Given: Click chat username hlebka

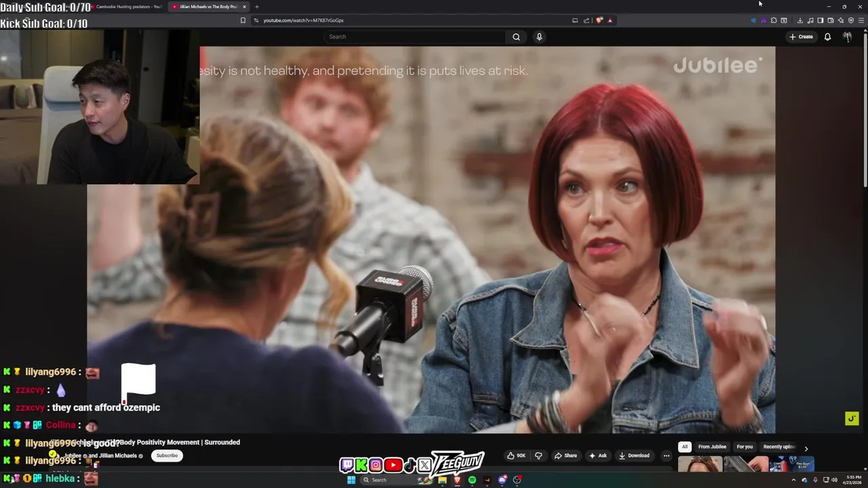Looking at the screenshot, I should pos(60,479).
